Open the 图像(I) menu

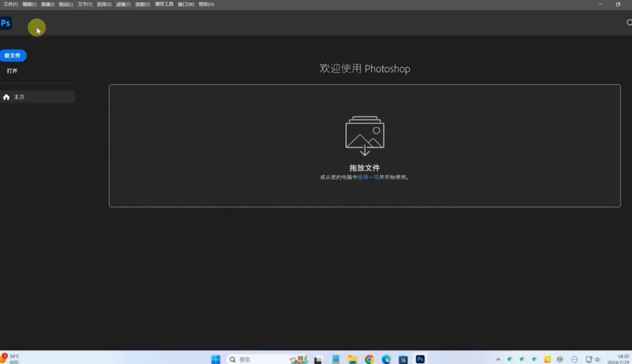pos(48,4)
